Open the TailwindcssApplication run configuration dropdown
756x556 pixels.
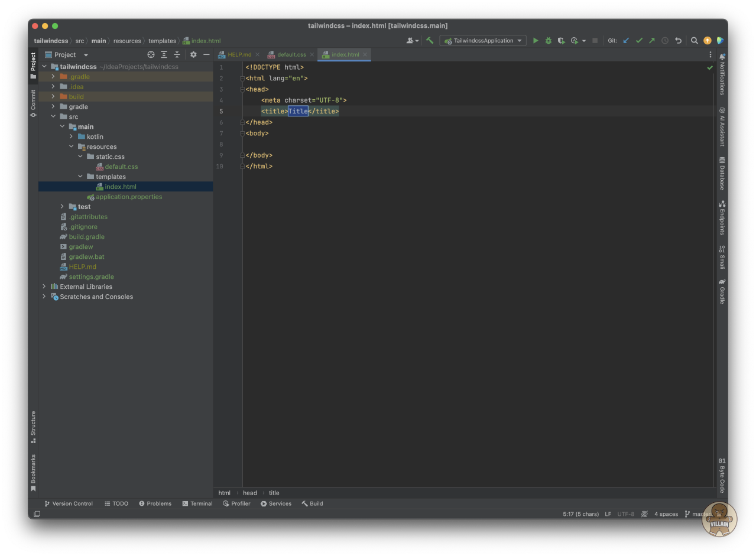click(x=483, y=41)
